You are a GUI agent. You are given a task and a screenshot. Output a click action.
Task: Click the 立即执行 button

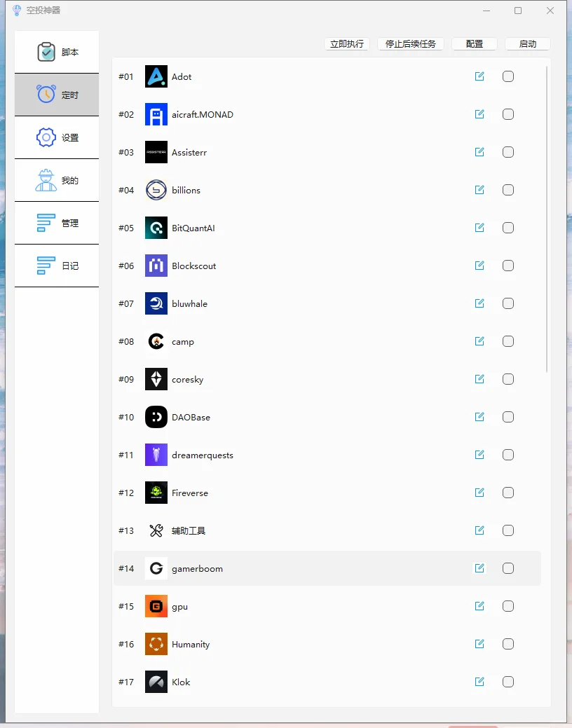(x=347, y=43)
